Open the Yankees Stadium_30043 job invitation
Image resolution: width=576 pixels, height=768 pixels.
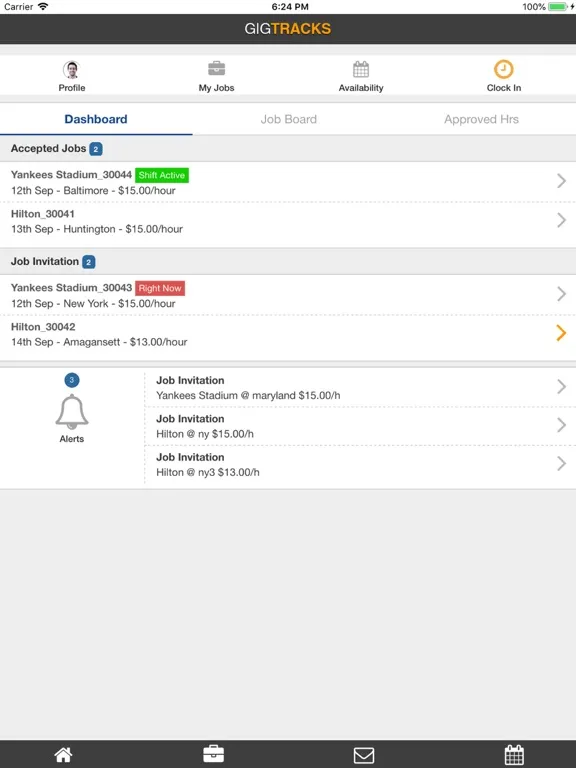click(x=288, y=295)
